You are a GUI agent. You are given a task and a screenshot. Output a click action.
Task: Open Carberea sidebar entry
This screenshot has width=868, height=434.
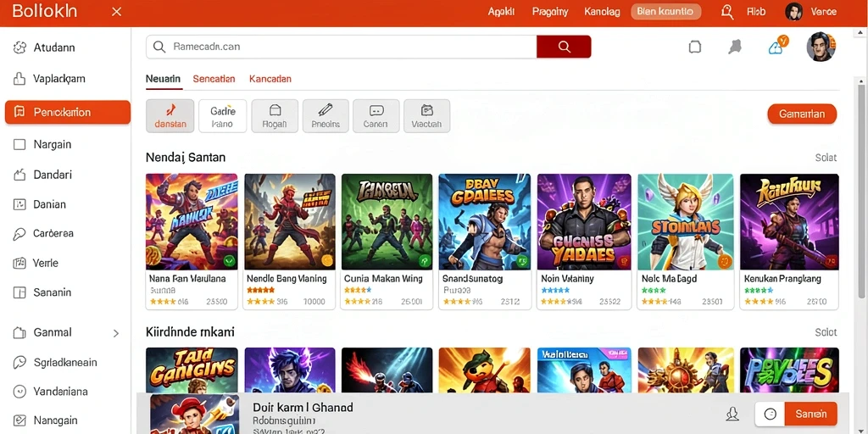point(42,234)
